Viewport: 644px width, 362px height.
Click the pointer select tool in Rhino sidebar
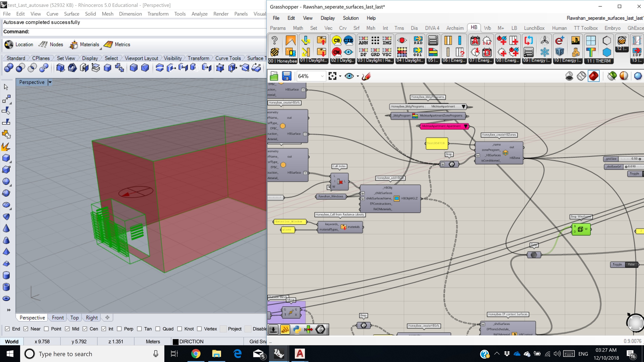pos(6,87)
